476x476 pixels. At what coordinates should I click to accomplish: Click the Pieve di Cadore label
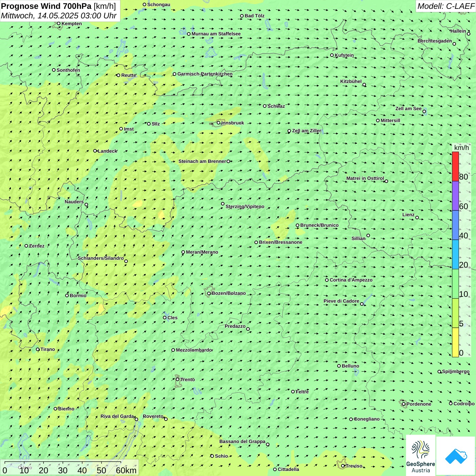pyautogui.click(x=341, y=301)
